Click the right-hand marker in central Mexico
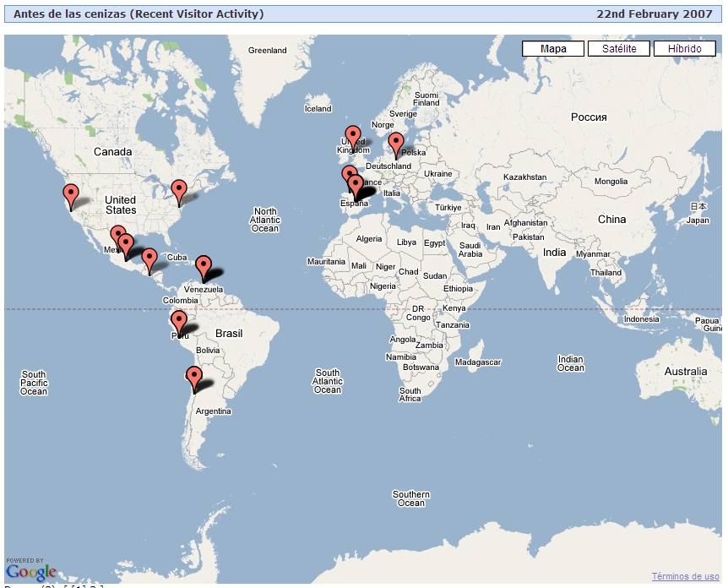Viewport: 728px width, 588px height. [x=126, y=243]
